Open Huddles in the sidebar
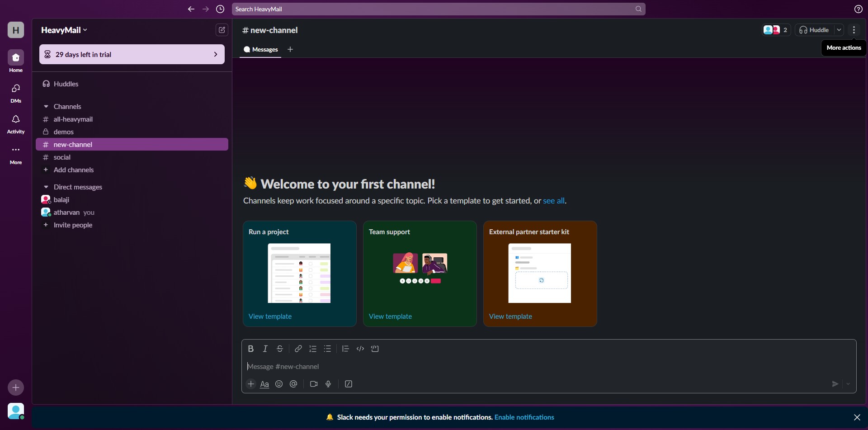 [x=132, y=84]
